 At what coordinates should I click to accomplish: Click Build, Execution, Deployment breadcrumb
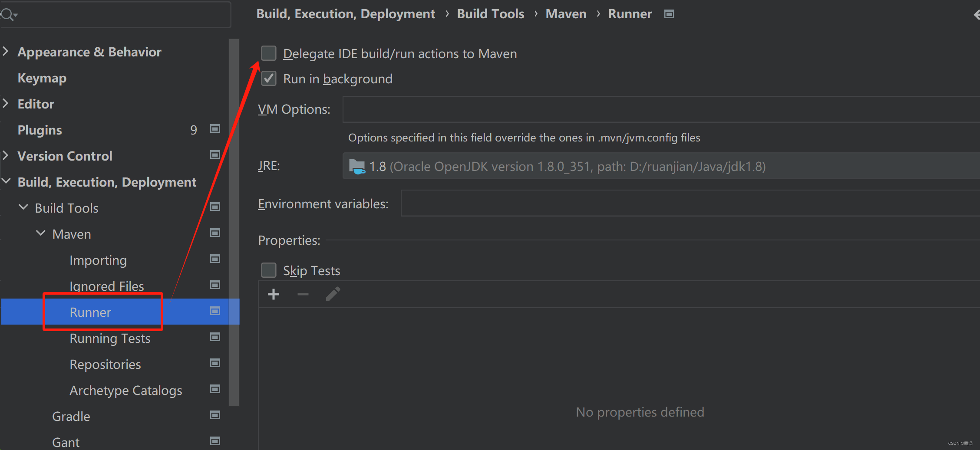(x=346, y=14)
